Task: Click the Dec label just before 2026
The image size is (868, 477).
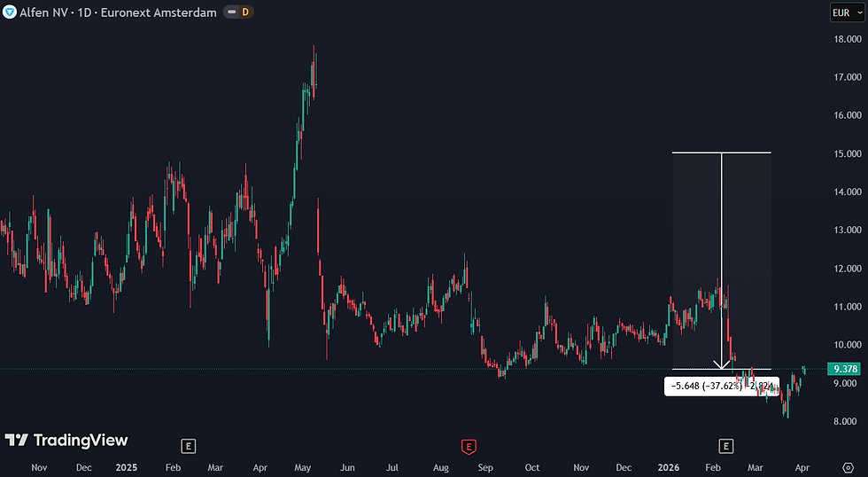Action: [624, 467]
